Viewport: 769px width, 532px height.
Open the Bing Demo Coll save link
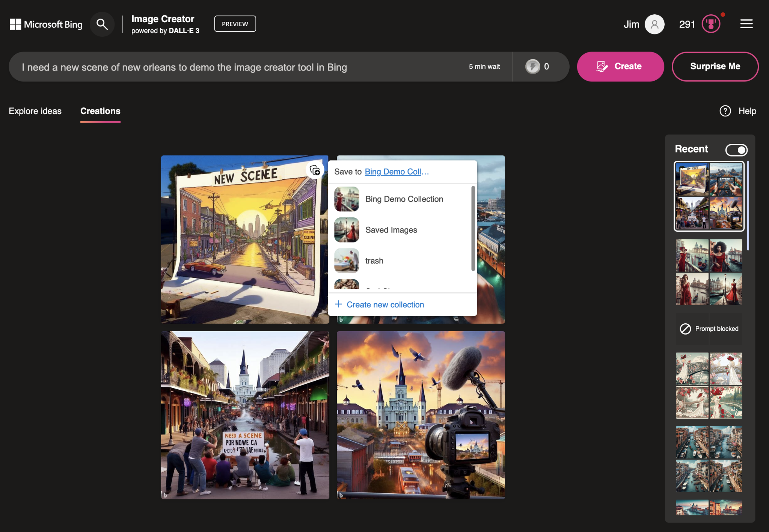(396, 172)
